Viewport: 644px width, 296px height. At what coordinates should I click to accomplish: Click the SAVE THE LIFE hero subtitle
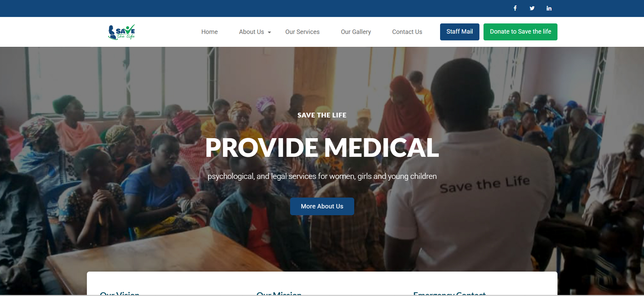pyautogui.click(x=322, y=115)
